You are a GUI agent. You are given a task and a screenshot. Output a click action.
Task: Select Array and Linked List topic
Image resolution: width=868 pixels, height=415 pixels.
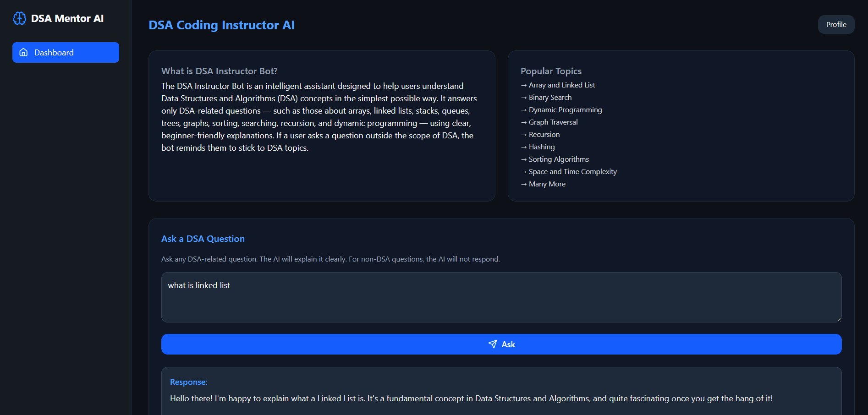pyautogui.click(x=561, y=85)
